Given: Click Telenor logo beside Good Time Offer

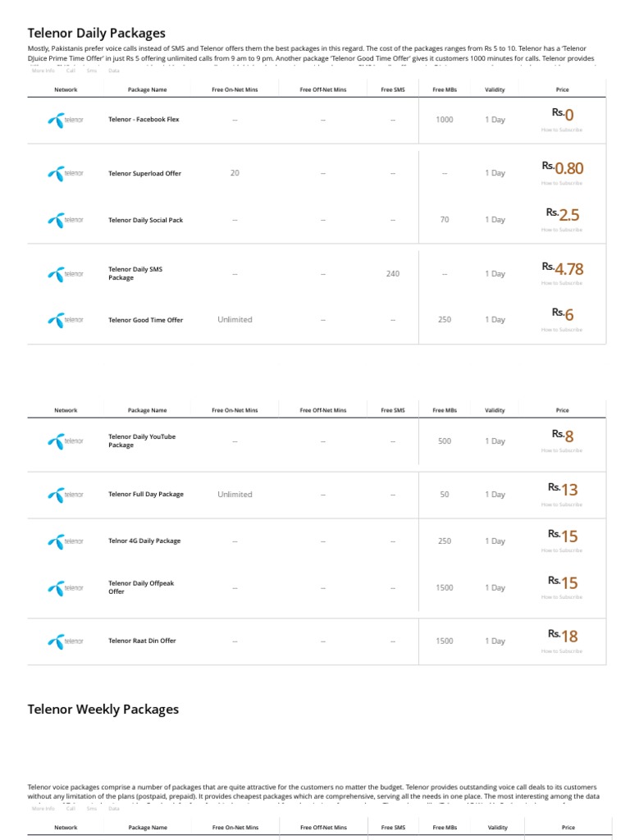Looking at the screenshot, I should pyautogui.click(x=66, y=320).
